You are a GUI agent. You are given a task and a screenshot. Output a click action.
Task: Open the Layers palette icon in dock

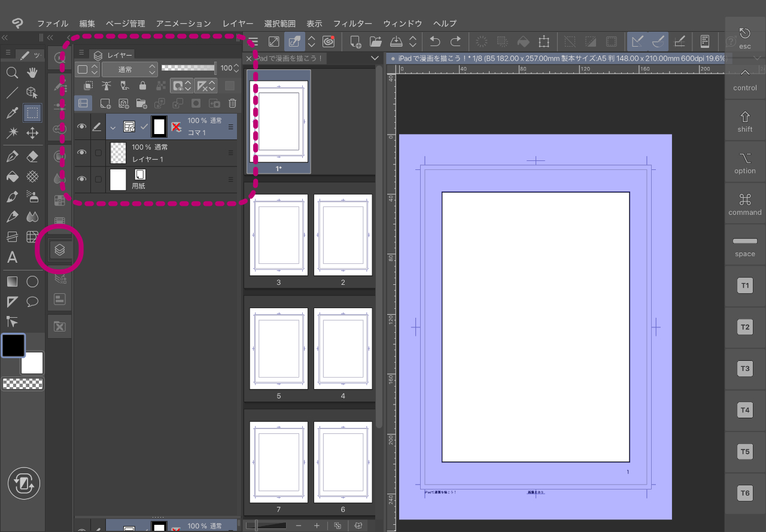tap(60, 250)
